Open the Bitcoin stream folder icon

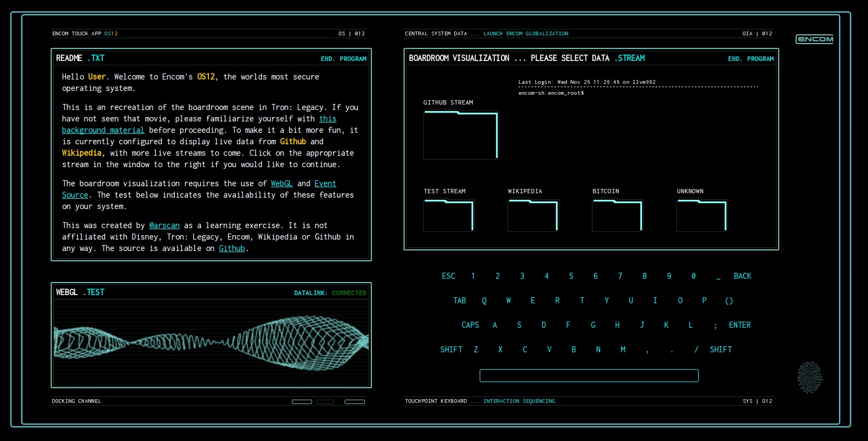[618, 216]
